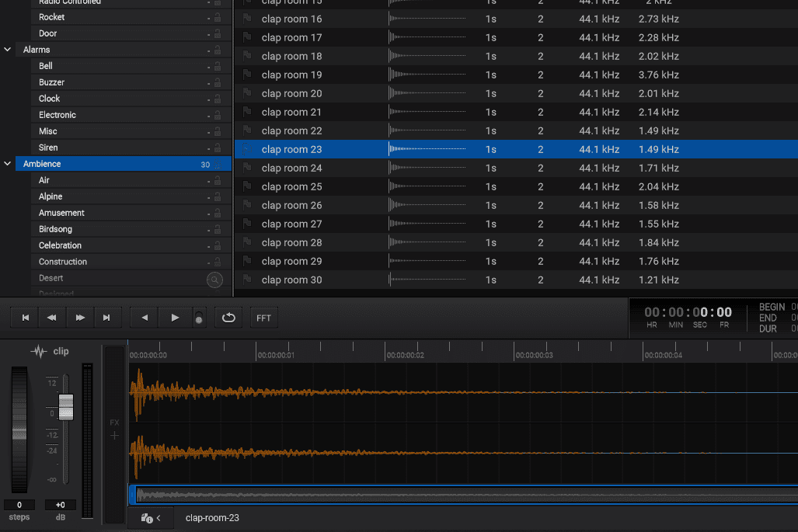Toggle the auto-play switch next to play
This screenshot has width=798, height=532.
pyautogui.click(x=199, y=318)
